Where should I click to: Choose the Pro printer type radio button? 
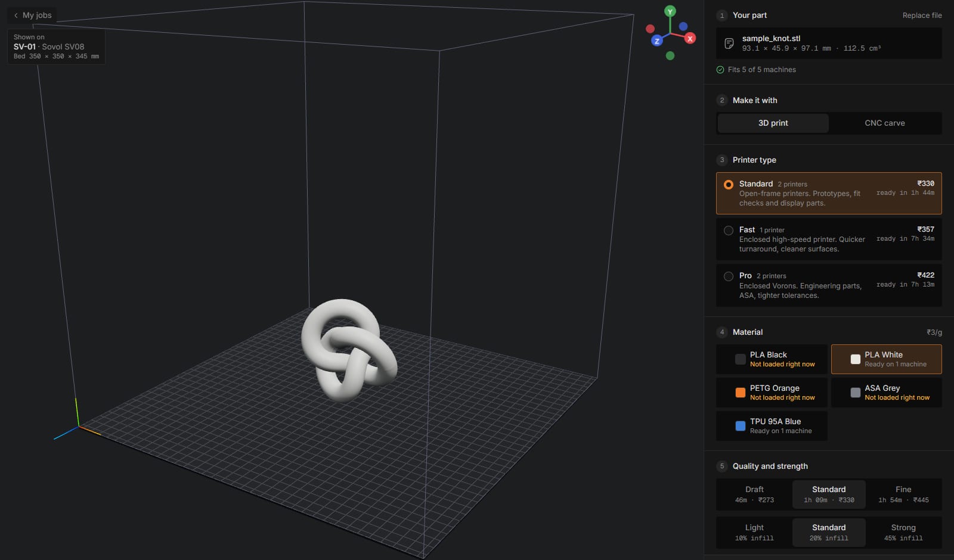click(729, 276)
